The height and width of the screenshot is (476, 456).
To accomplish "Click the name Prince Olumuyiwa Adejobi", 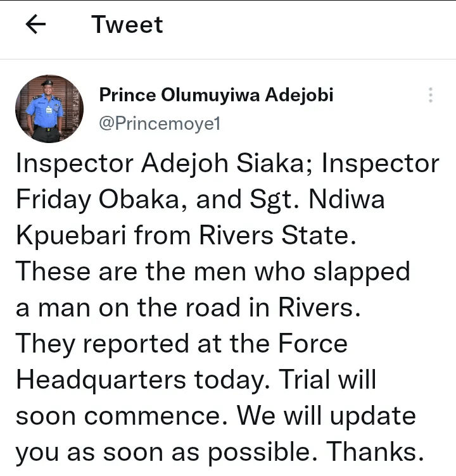I will (216, 95).
